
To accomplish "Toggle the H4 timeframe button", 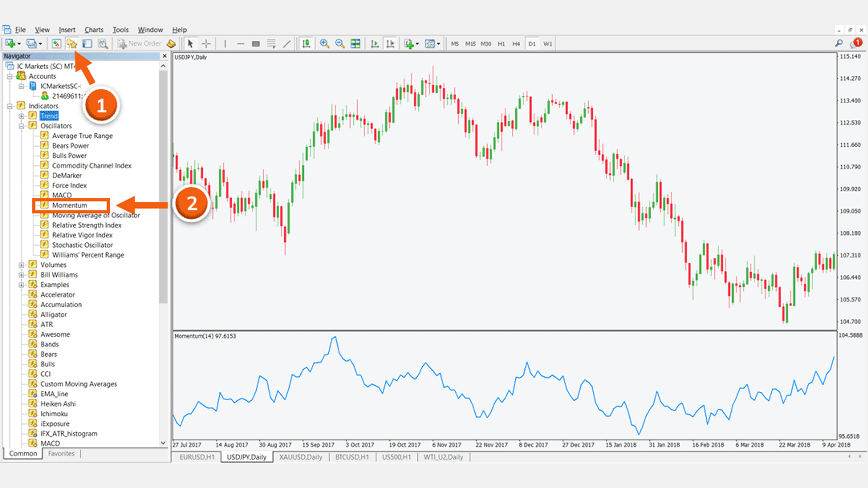I will [x=516, y=44].
